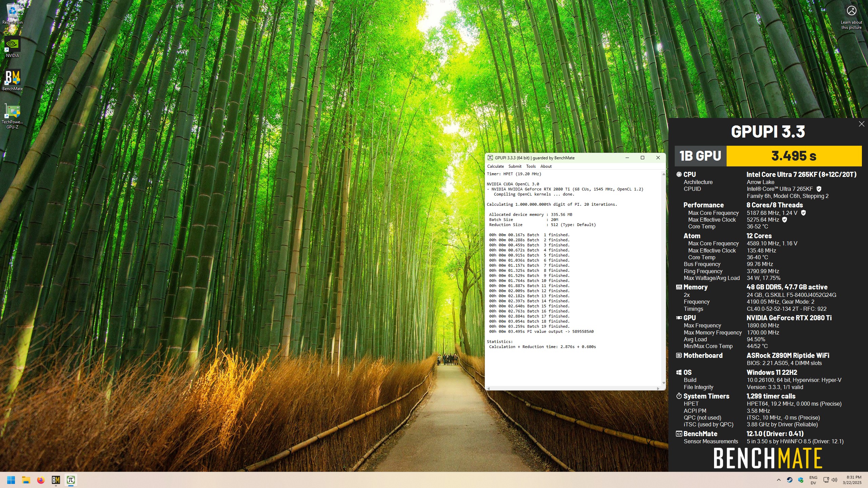Screen dimensions: 868x488
Task: Click the NVIDIA GeForce RTX 2080 Ti heading
Action: (789, 318)
